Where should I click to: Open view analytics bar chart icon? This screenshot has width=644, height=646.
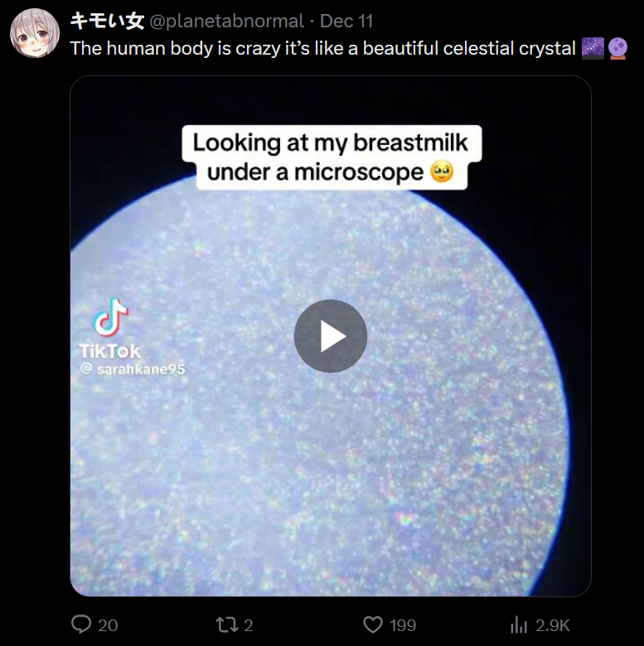(x=519, y=624)
